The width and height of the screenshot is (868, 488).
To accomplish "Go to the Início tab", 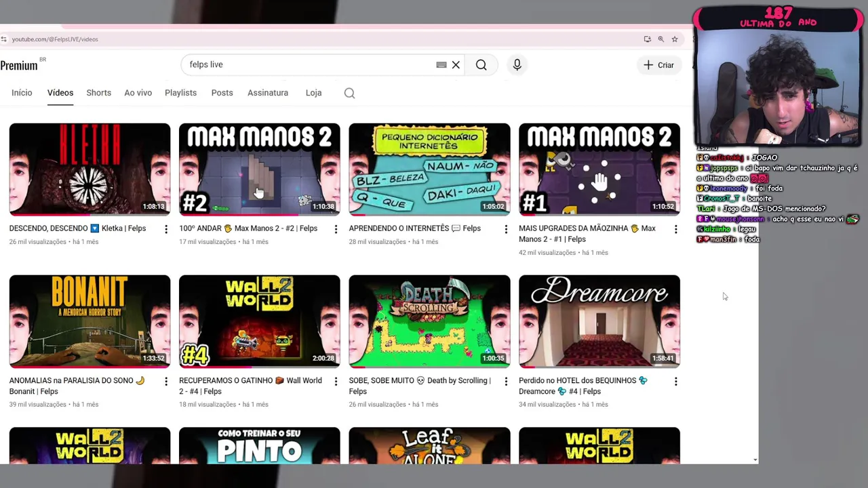I will pyautogui.click(x=22, y=93).
